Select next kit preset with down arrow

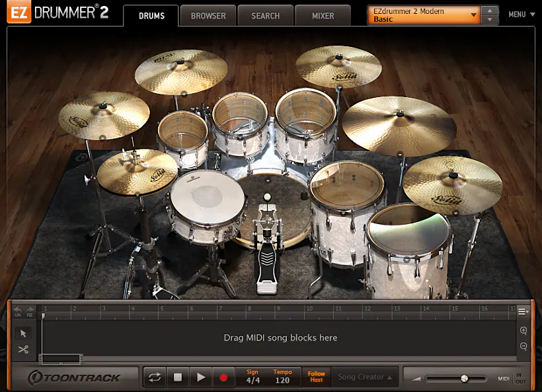pos(490,20)
